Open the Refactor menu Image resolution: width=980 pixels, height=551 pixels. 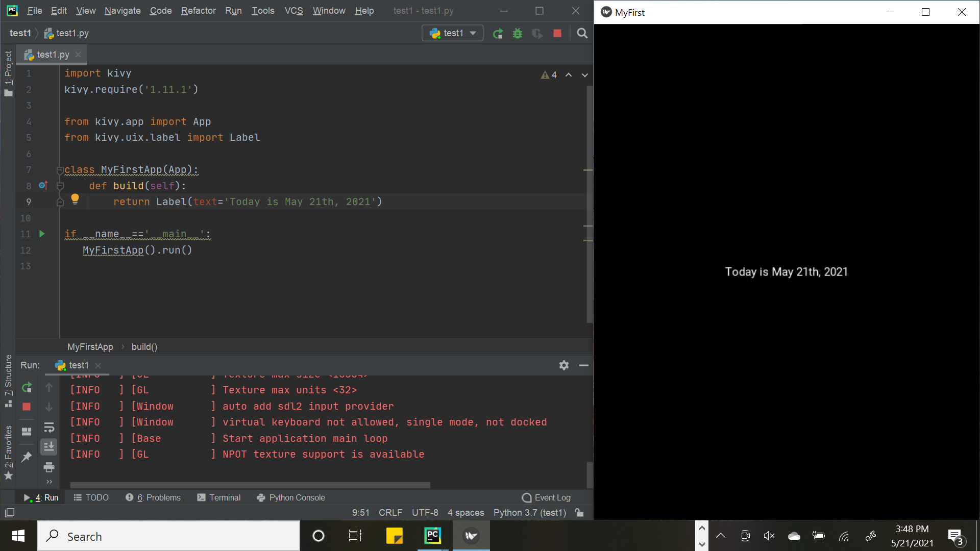coord(198,11)
